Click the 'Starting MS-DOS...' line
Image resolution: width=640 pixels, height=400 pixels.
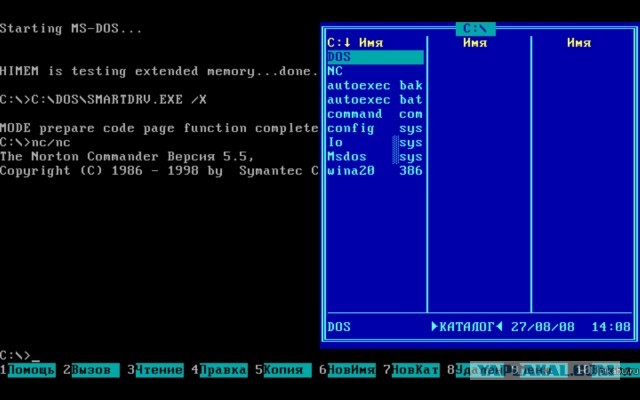point(71,29)
